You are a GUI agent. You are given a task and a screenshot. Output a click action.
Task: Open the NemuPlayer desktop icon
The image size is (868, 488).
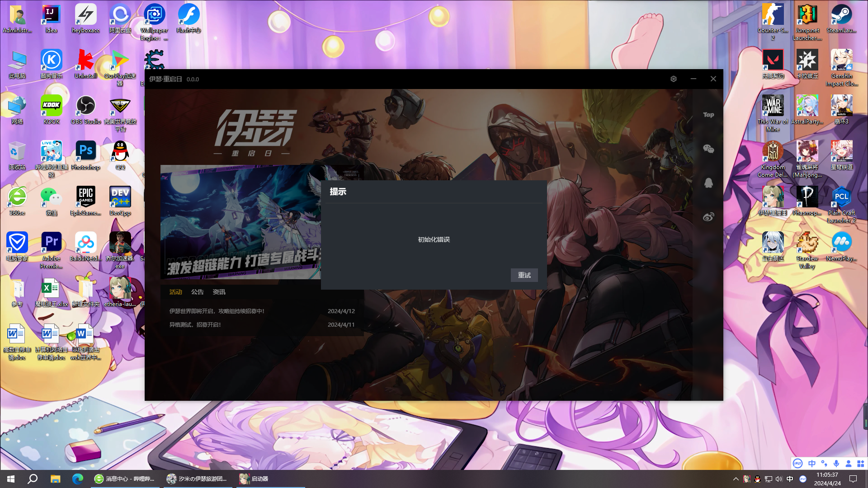pos(841,247)
